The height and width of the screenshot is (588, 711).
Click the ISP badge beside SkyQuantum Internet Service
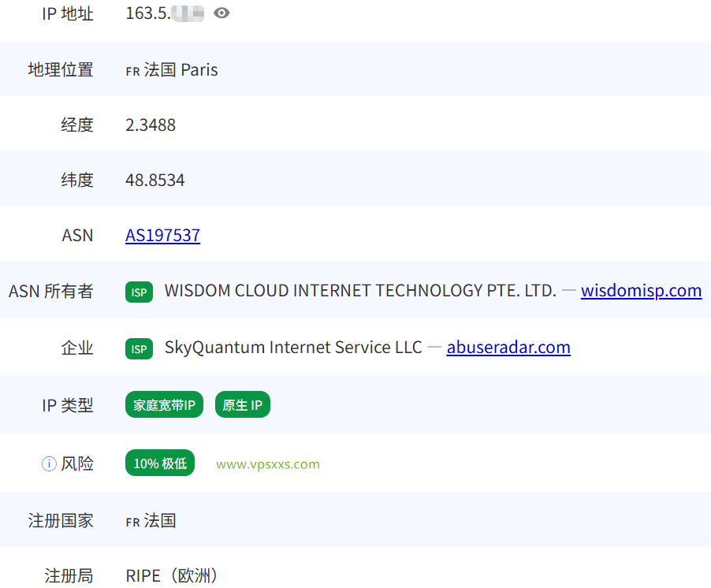pyautogui.click(x=139, y=348)
